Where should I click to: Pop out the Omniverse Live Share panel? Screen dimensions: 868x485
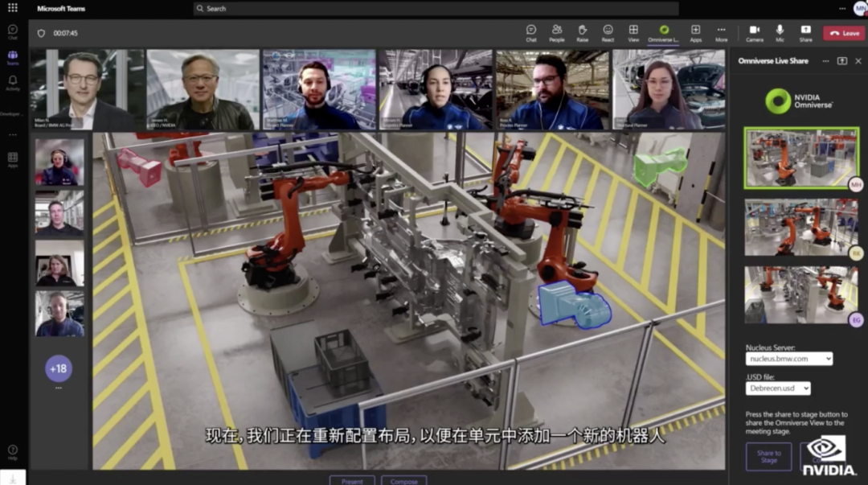(x=841, y=61)
